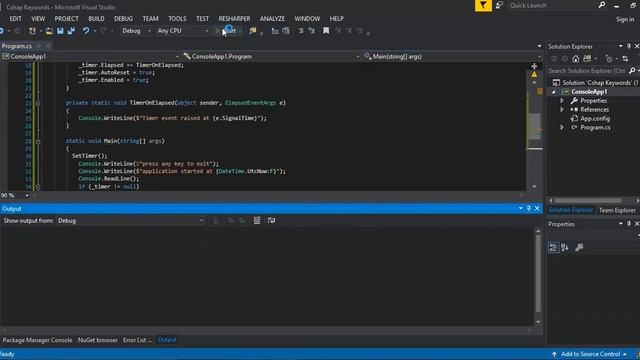Click the feedback icon next to Quick Launch
Image resolution: width=640 pixels, height=360 pixels.
coord(499,6)
